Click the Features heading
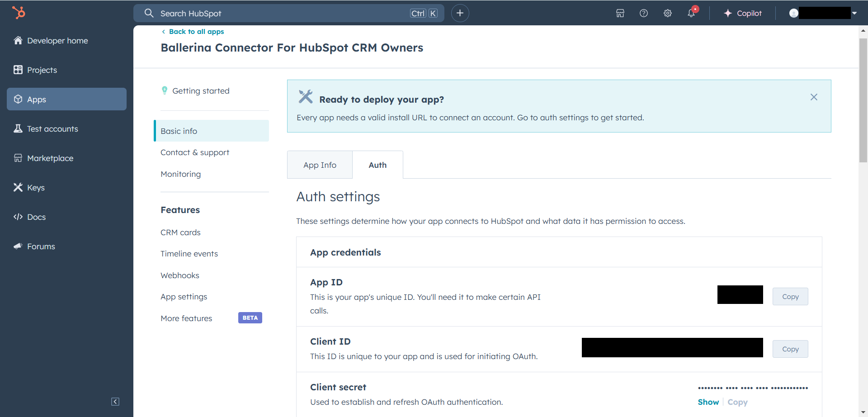 point(180,210)
